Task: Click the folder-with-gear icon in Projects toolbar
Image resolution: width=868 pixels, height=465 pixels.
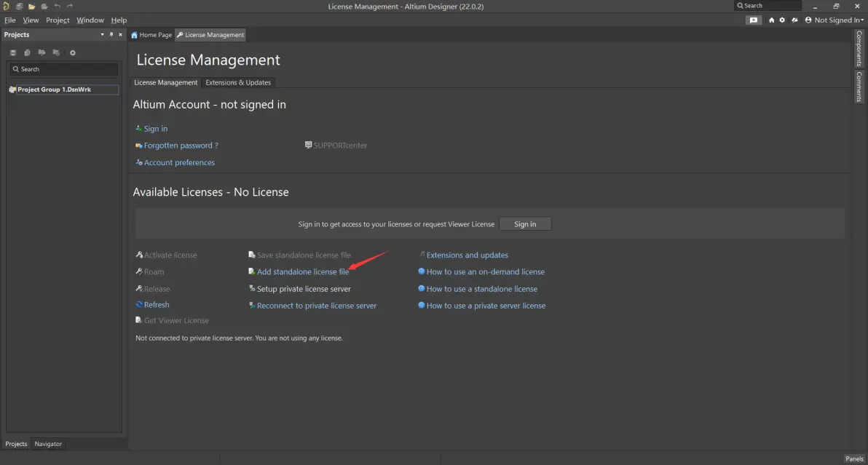Action: click(56, 52)
